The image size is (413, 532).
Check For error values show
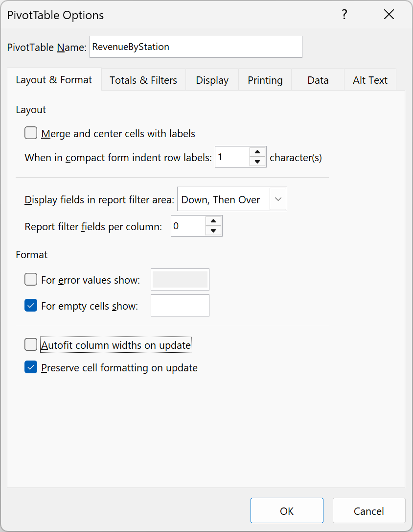tap(31, 280)
